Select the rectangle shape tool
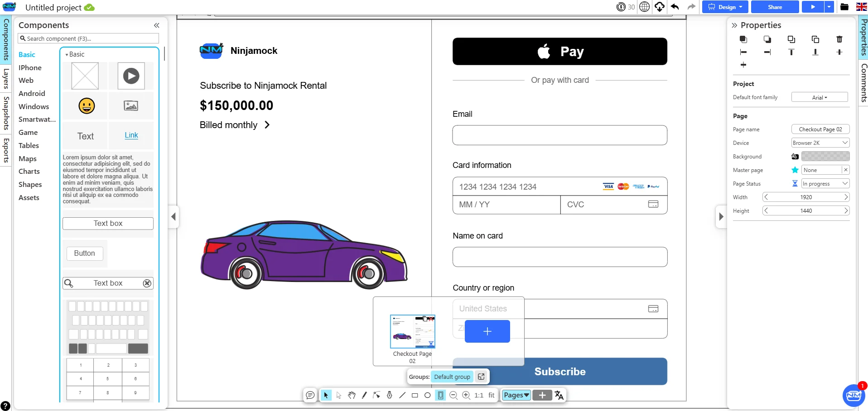 click(x=415, y=395)
